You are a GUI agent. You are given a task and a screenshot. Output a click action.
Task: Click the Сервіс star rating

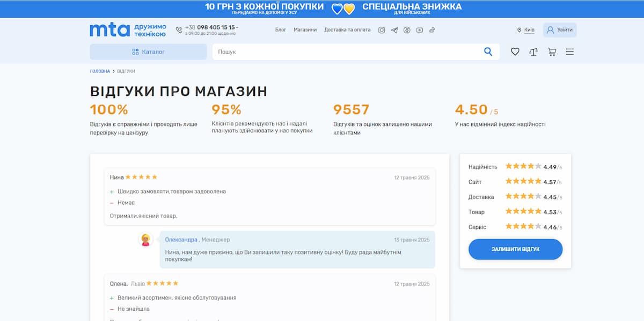coord(523,226)
